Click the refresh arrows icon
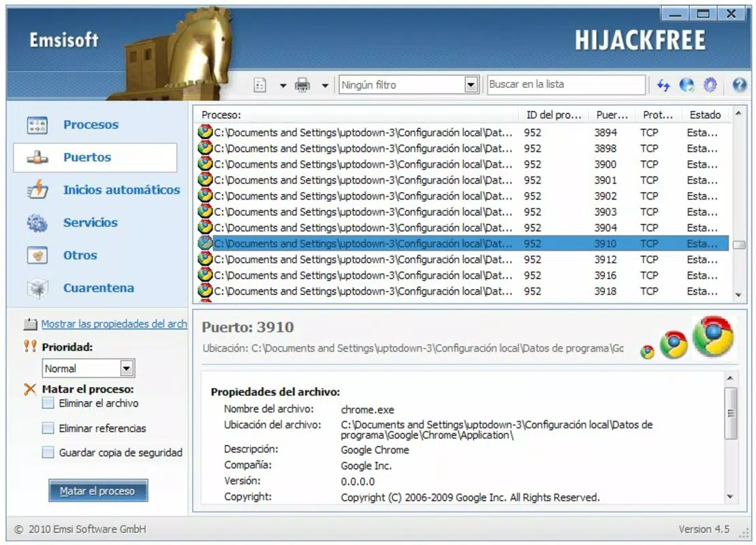This screenshot has width=756, height=545. pyautogui.click(x=664, y=85)
